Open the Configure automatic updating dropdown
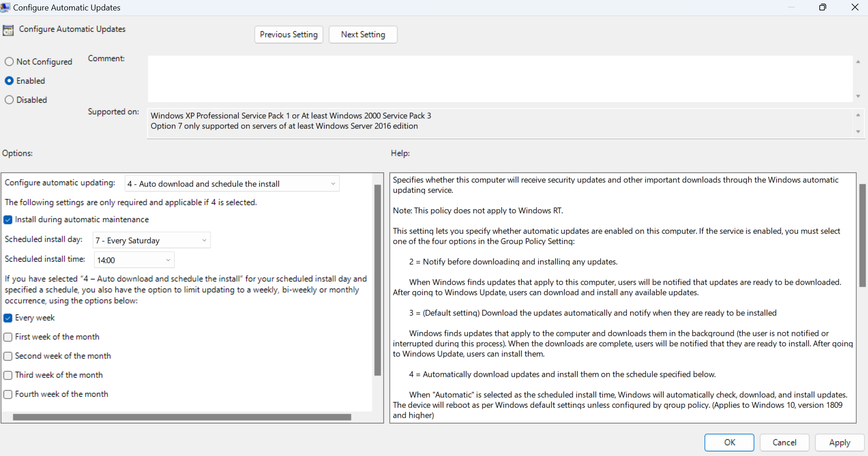Image resolution: width=868 pixels, height=456 pixels. coord(232,184)
